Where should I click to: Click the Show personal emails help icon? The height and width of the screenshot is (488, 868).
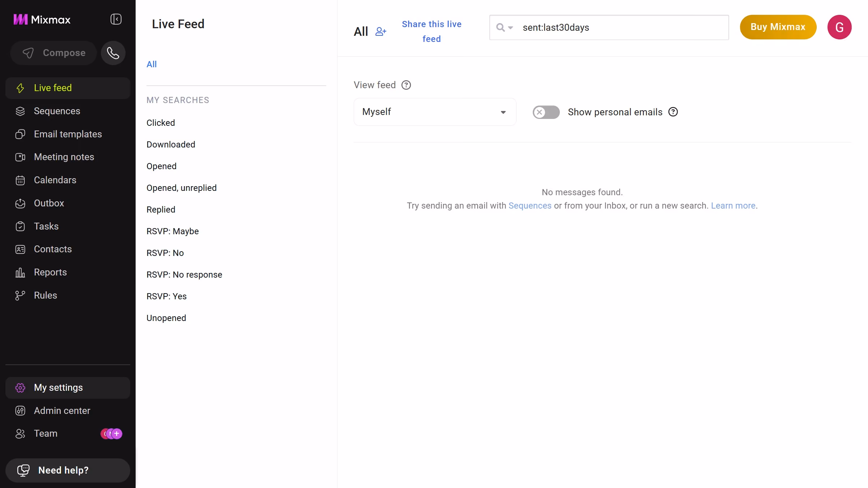point(673,112)
